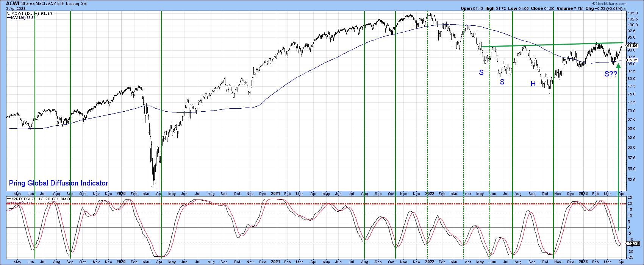Click the boxed 86.35 moving average tag
Screen dimensions: 644x265
(x=632, y=60)
